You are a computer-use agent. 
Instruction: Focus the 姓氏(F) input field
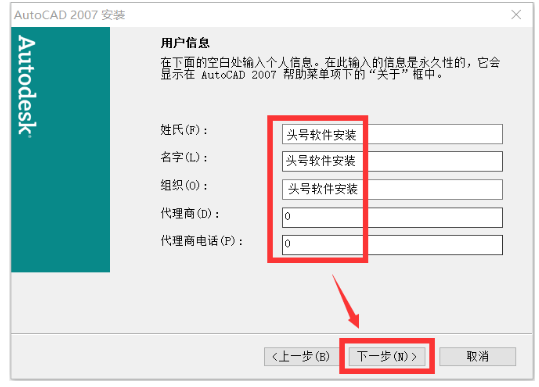392,134
